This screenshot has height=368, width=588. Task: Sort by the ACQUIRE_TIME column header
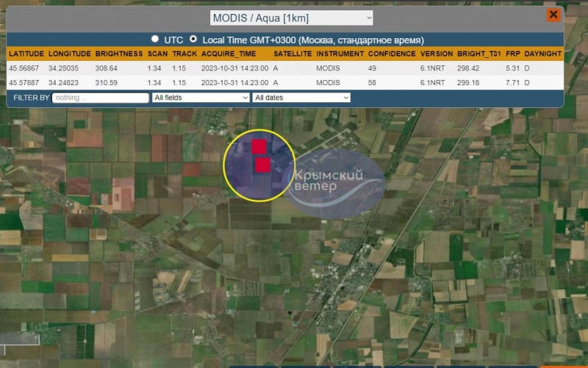[229, 54]
